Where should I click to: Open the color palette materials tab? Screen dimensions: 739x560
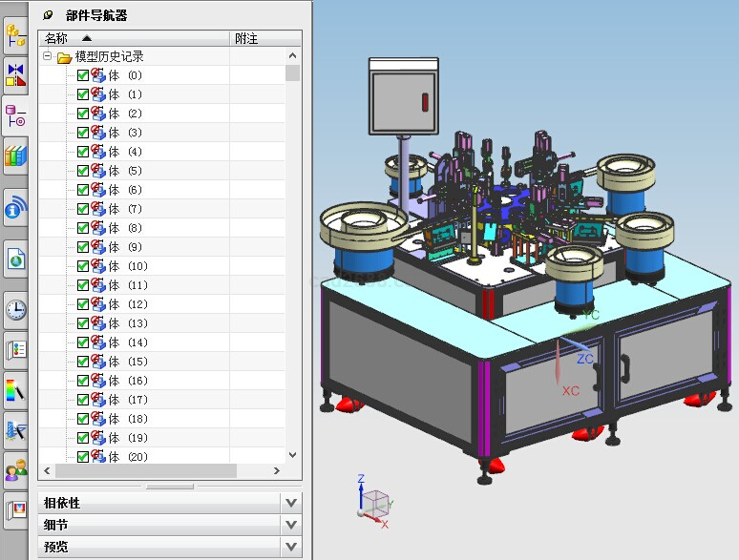coord(15,390)
